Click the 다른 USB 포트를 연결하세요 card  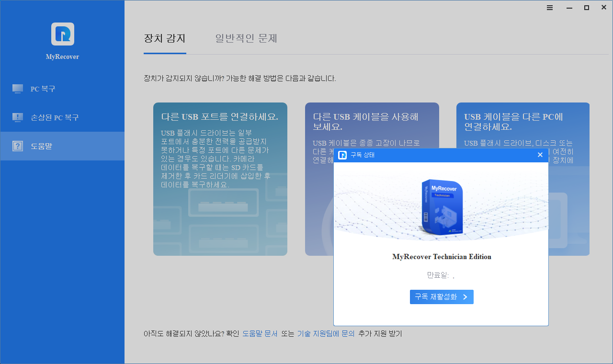pos(220,179)
